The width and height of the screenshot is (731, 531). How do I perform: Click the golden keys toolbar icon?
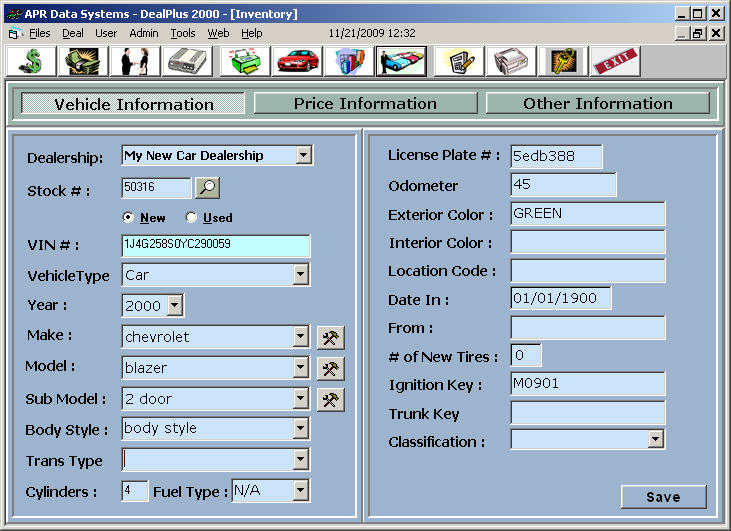[x=563, y=61]
